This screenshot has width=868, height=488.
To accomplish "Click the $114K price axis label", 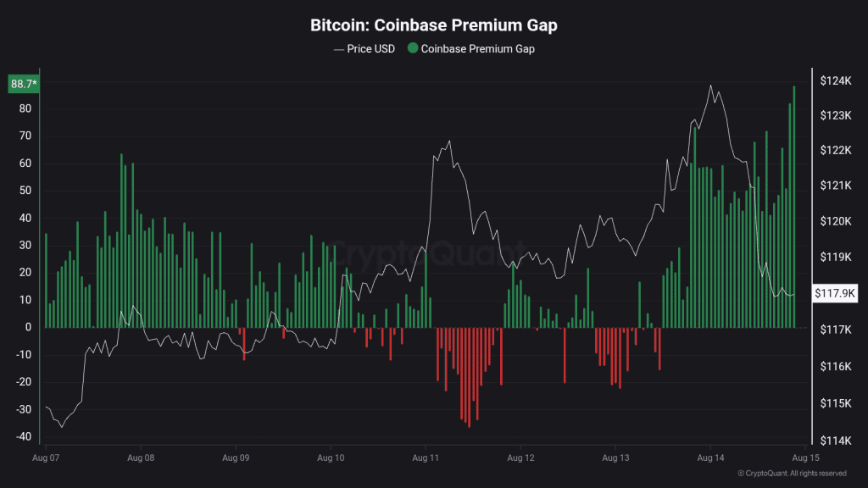I will coord(835,441).
